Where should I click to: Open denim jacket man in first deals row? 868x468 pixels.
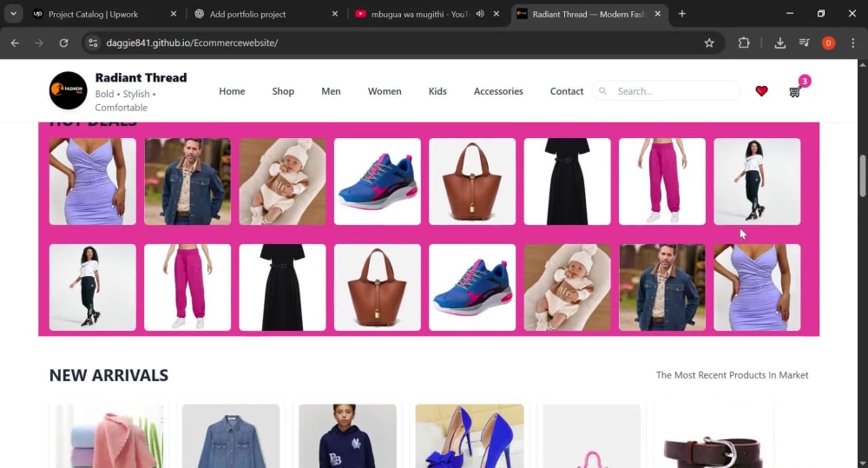pos(187,181)
